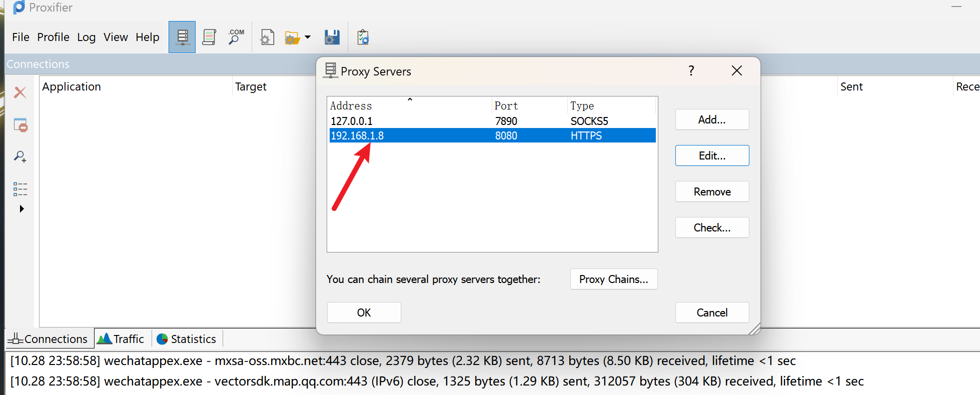Click the red X close-connection sidebar icon
The width and height of the screenshot is (980, 395).
pos(20,92)
